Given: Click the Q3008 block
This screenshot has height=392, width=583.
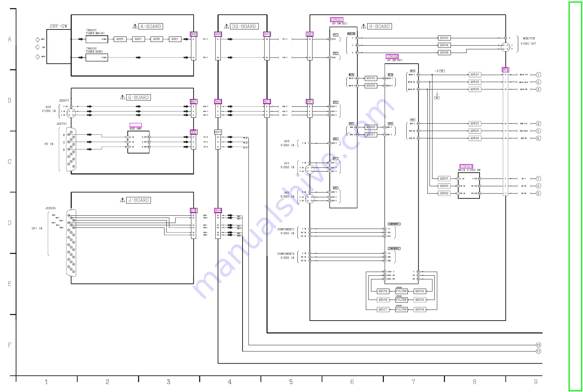Looking at the screenshot, I should [x=371, y=127].
